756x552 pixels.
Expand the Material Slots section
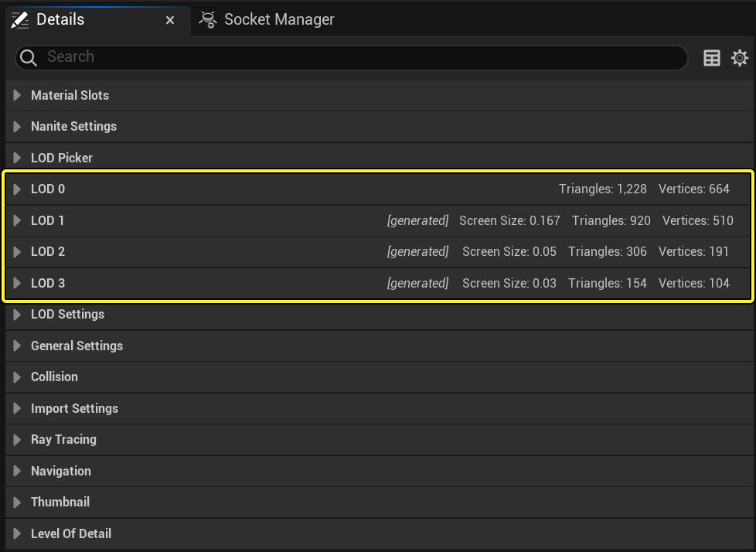coord(17,95)
